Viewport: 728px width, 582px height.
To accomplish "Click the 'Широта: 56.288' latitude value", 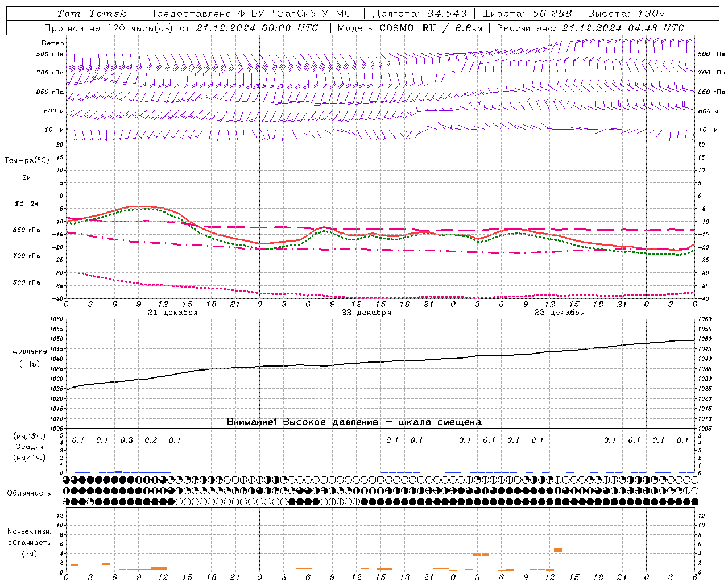I will (527, 14).
